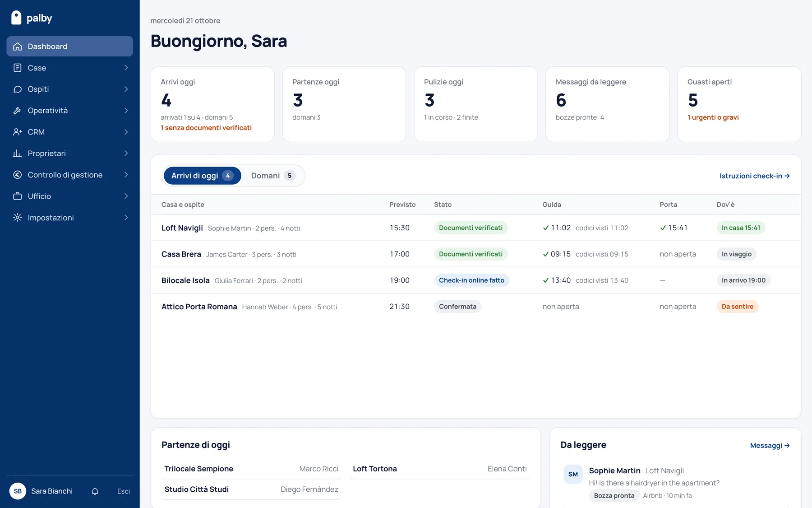812x508 pixels.
Task: Click the Attico Porta Romana property name
Action: (x=199, y=307)
